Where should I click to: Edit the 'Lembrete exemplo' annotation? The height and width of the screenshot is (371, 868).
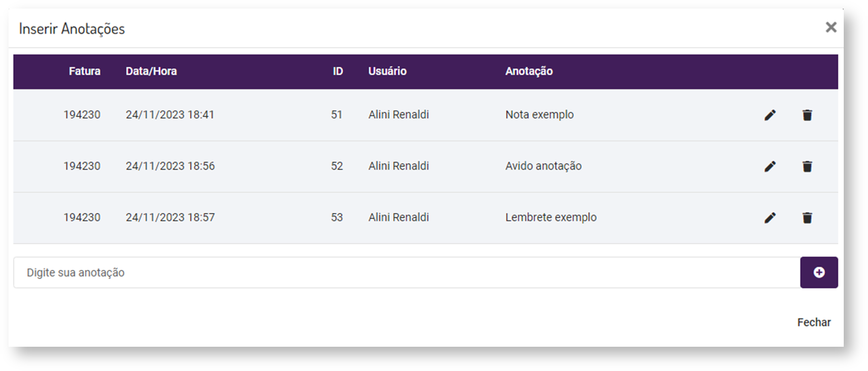point(770,218)
